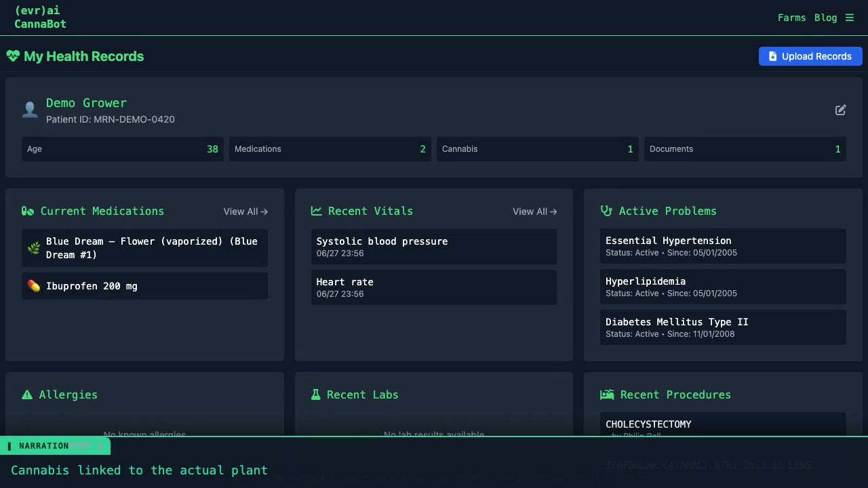Open the Heart rate vital entry
868x488 pixels.
click(434, 287)
